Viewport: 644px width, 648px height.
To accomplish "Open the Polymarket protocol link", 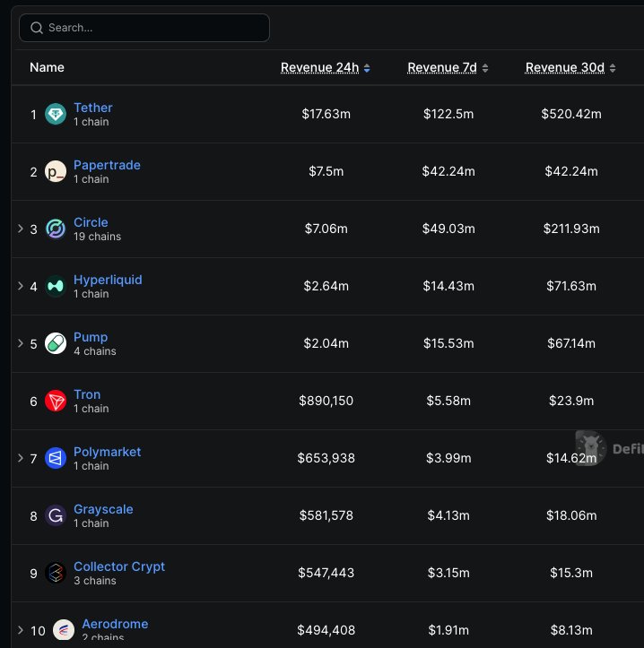I will point(107,452).
